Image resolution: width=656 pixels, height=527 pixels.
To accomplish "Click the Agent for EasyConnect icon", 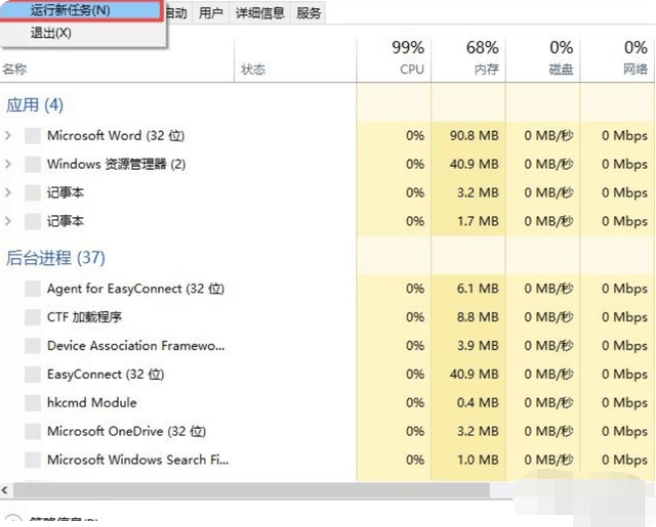I will click(x=33, y=289).
